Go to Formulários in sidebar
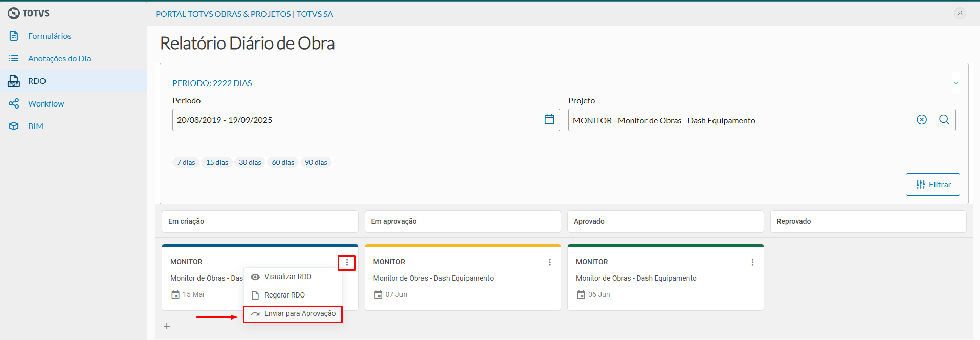 tap(50, 36)
